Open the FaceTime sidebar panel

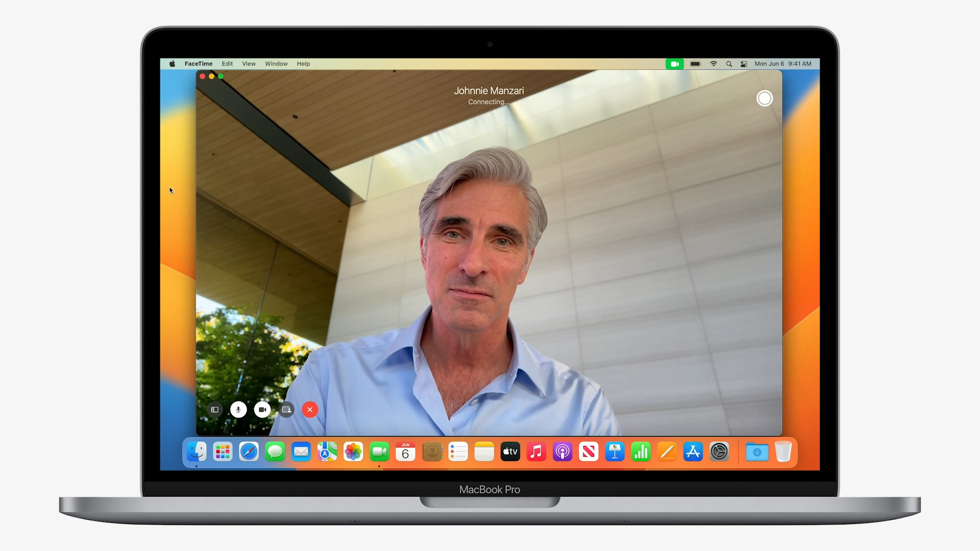pyautogui.click(x=214, y=410)
